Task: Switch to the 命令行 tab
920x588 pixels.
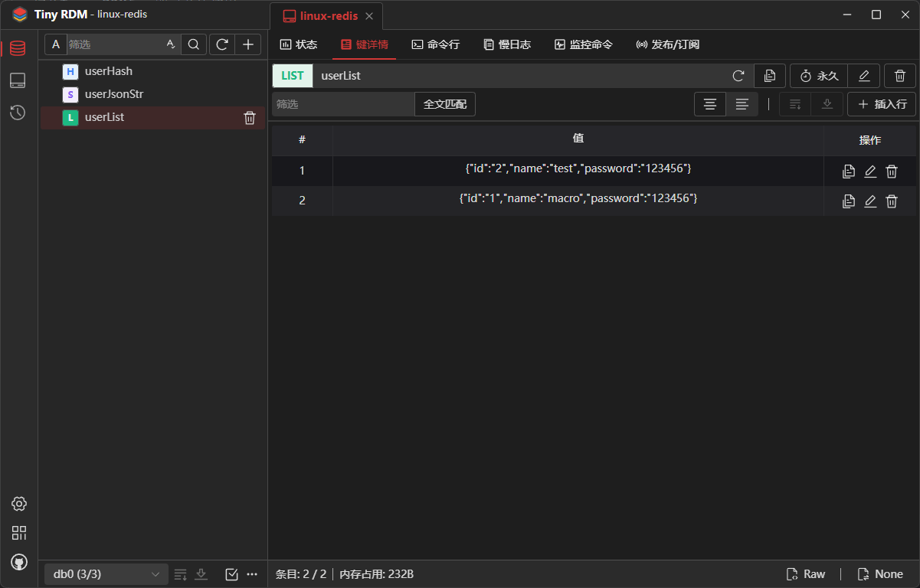Action: click(435, 44)
